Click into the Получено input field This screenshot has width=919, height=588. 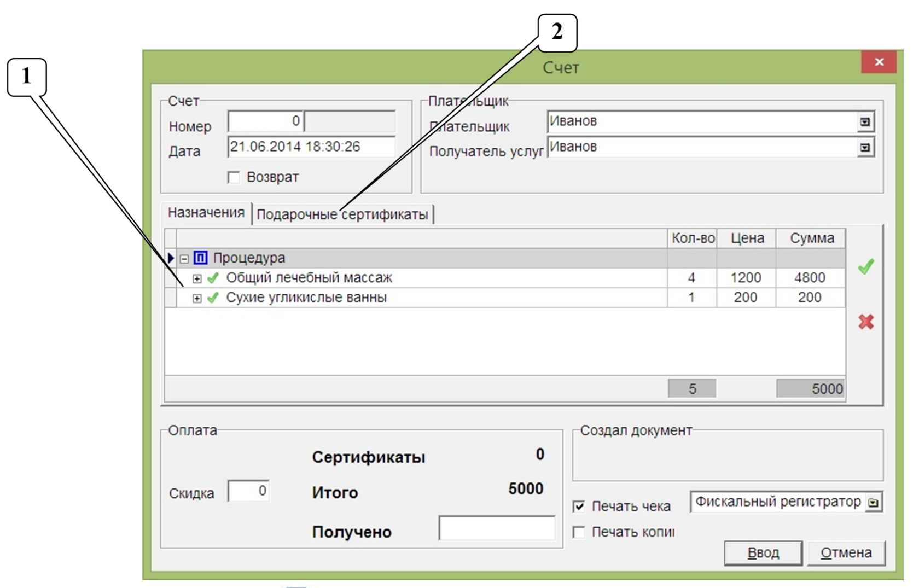(497, 528)
